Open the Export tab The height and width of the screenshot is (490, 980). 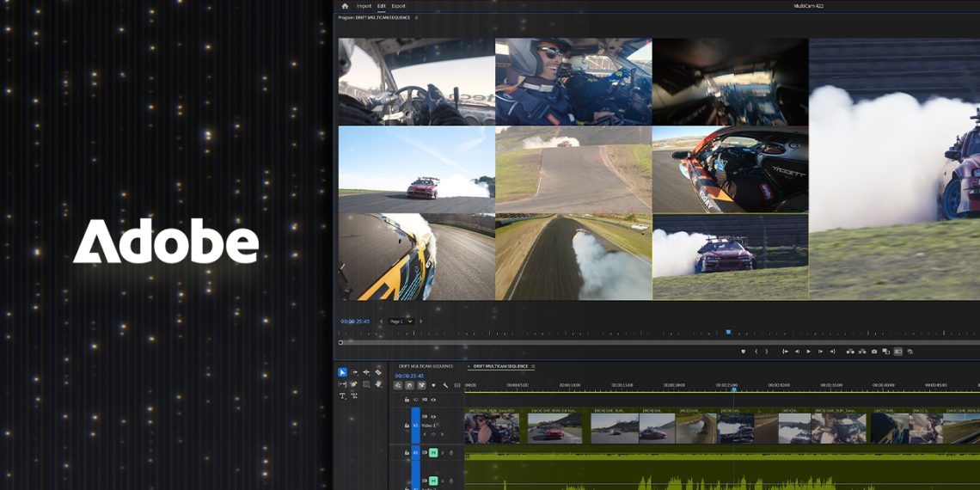(x=398, y=6)
